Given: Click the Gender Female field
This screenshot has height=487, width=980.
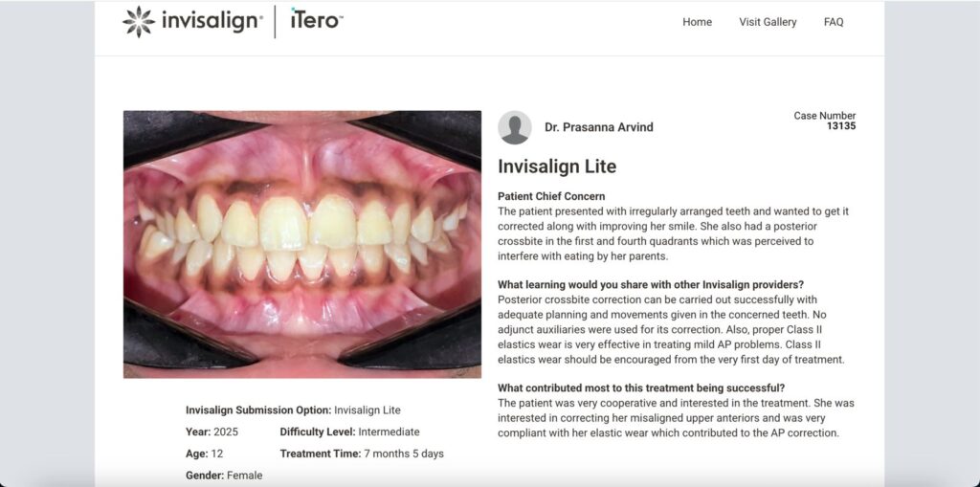Looking at the screenshot, I should [x=224, y=476].
